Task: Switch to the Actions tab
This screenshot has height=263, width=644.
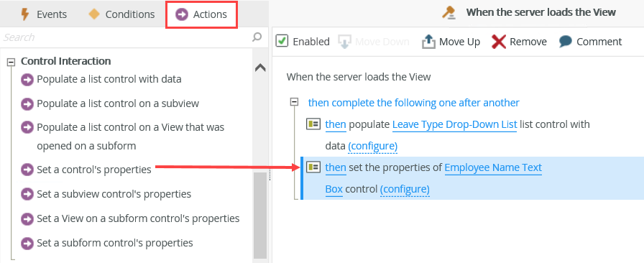Action: [x=201, y=14]
